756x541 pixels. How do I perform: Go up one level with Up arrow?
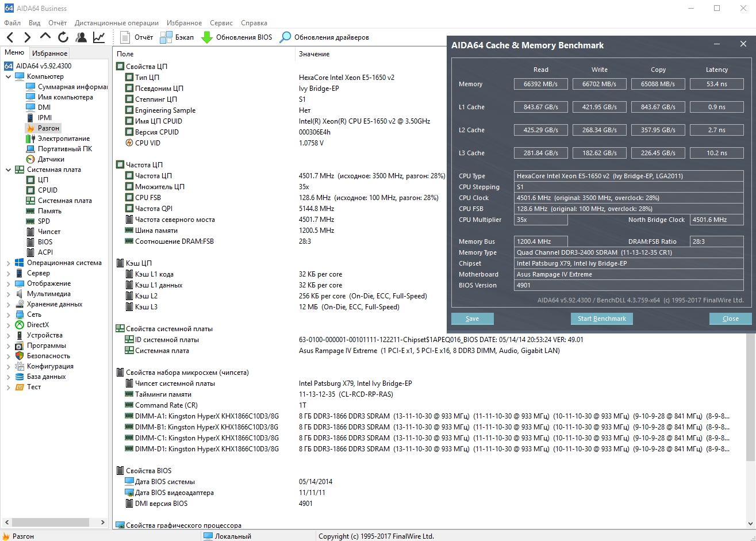(45, 36)
